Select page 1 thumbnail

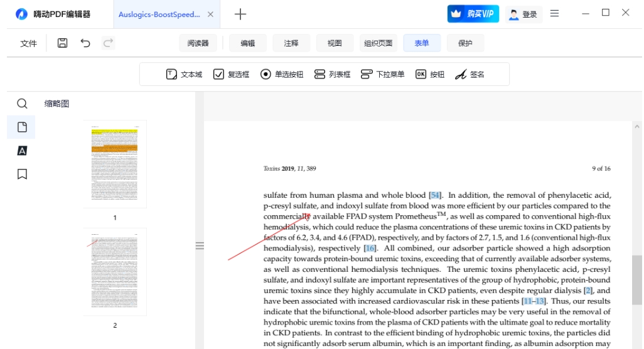tap(115, 164)
